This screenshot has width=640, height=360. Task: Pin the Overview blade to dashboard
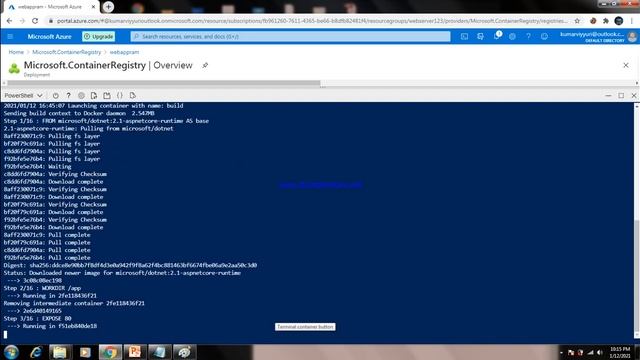click(x=205, y=65)
